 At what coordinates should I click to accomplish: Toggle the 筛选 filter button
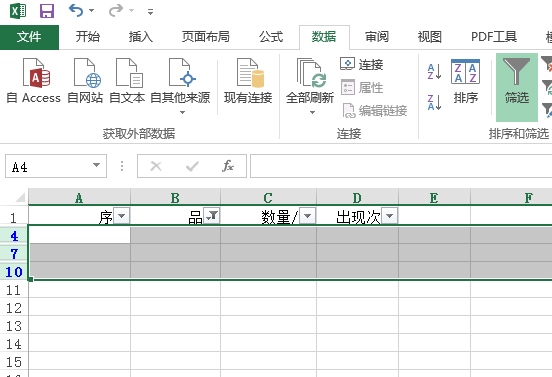coord(517,87)
